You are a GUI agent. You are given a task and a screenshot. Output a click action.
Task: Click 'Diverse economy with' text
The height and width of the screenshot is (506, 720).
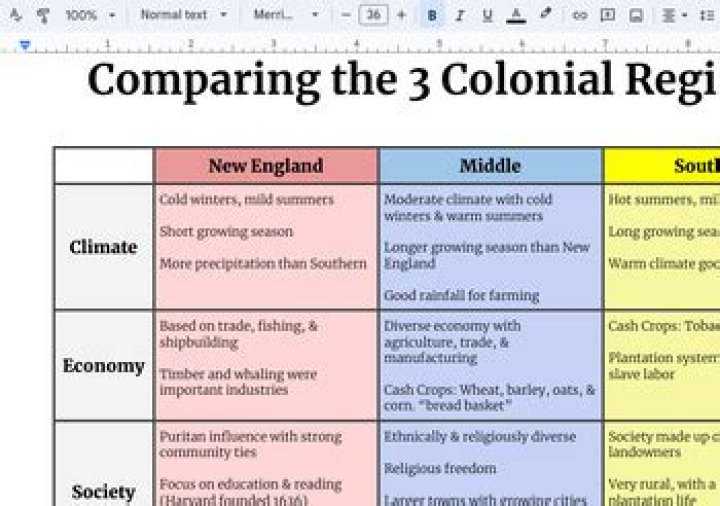(x=452, y=326)
